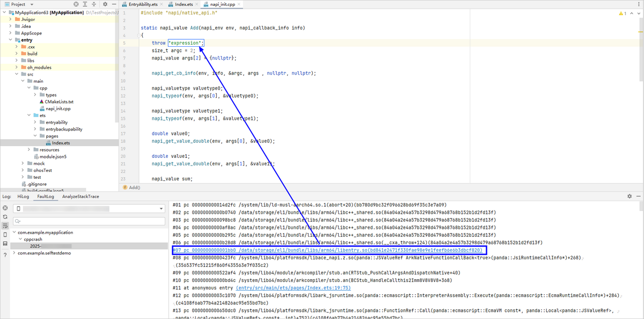Select napi_init.cpp in the project tree
Viewport: 644px width, 319px height.
[x=58, y=108]
